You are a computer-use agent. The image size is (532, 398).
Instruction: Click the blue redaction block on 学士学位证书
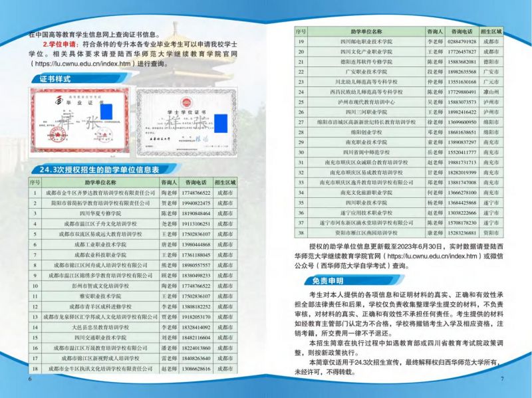click(221, 124)
